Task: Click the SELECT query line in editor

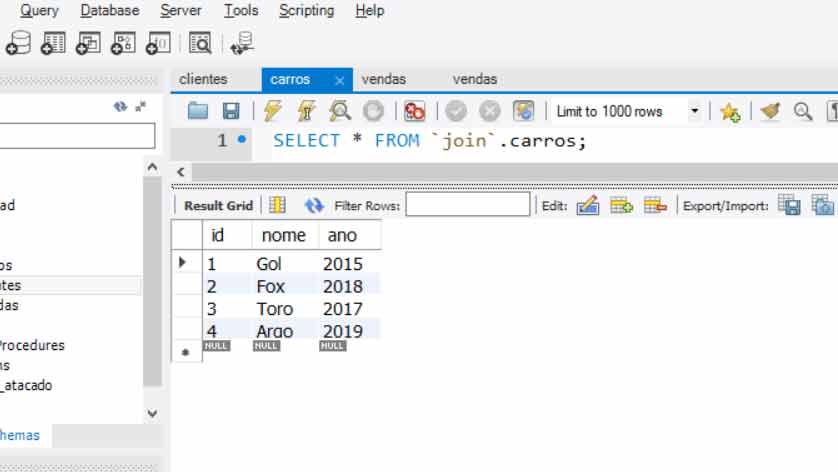Action: click(430, 141)
